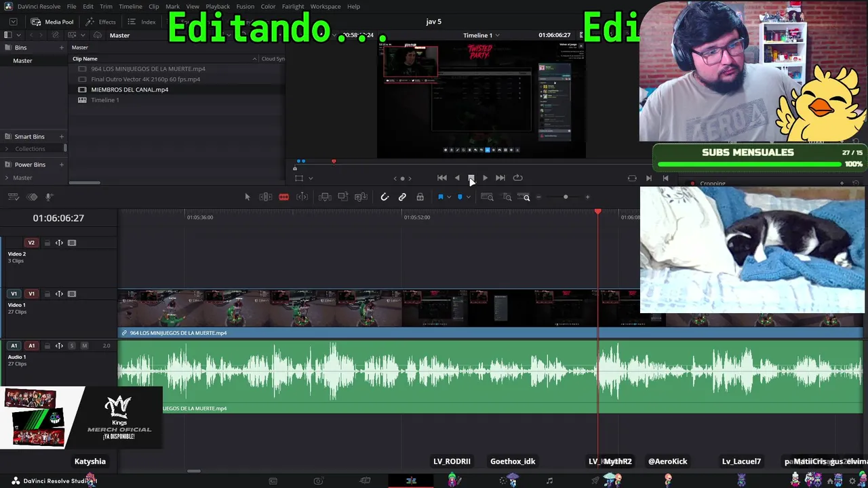Go to next clip edit point
868x488 pixels.
tap(649, 178)
